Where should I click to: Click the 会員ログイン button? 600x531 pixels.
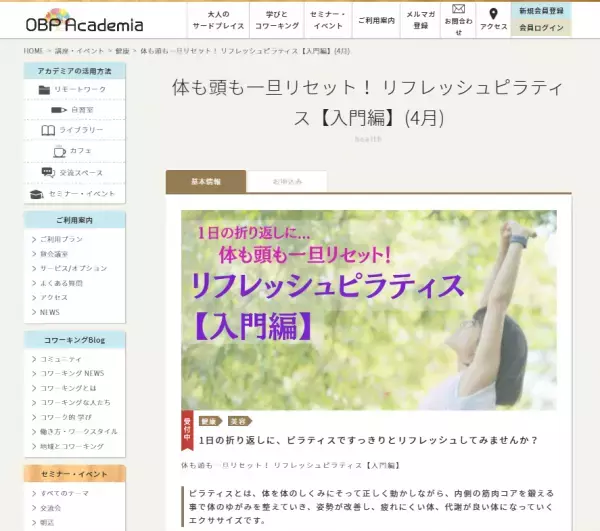click(x=541, y=28)
